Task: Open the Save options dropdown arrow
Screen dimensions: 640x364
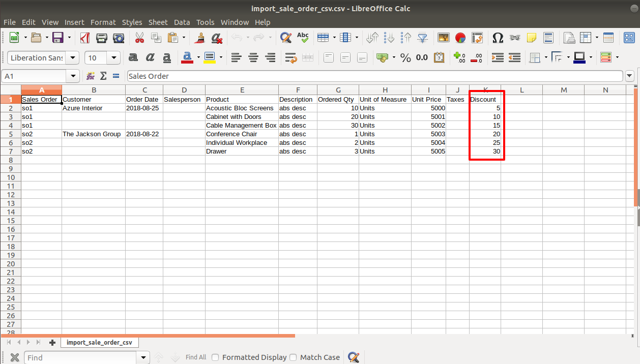Action: click(x=68, y=38)
